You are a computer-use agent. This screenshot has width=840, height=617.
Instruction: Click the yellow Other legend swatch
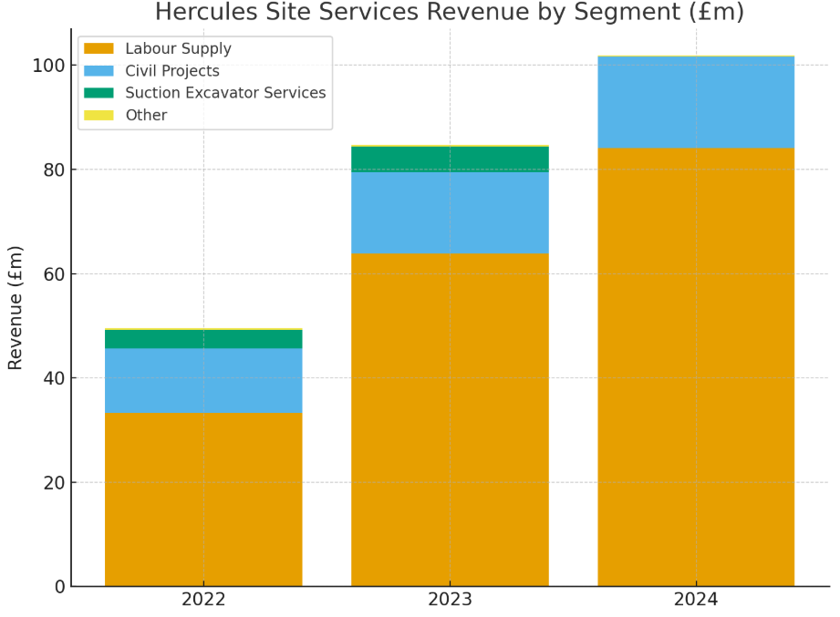pos(99,115)
